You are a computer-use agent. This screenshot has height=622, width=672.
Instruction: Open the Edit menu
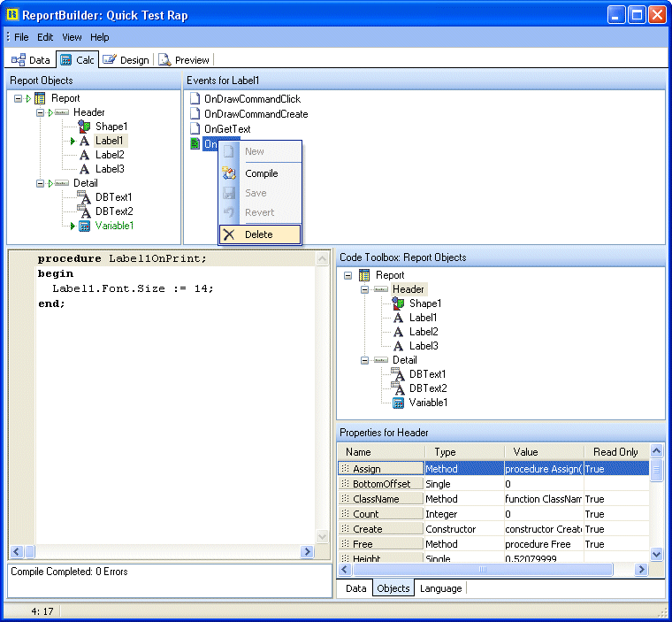[45, 37]
